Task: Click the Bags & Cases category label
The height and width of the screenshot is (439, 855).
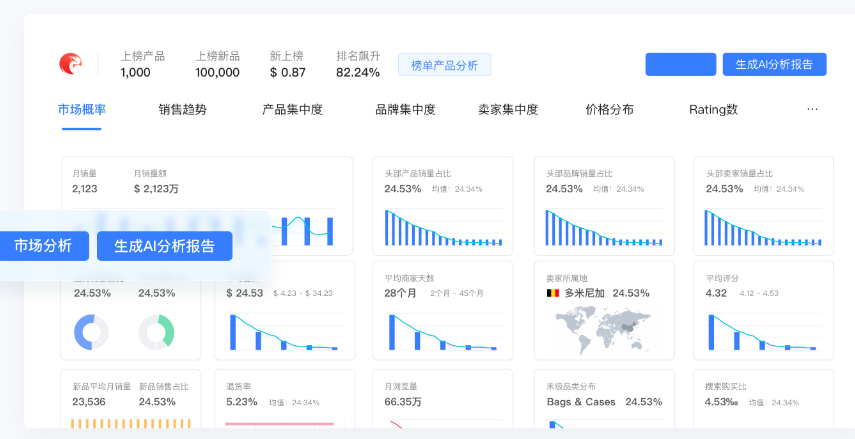Action: pos(581,402)
